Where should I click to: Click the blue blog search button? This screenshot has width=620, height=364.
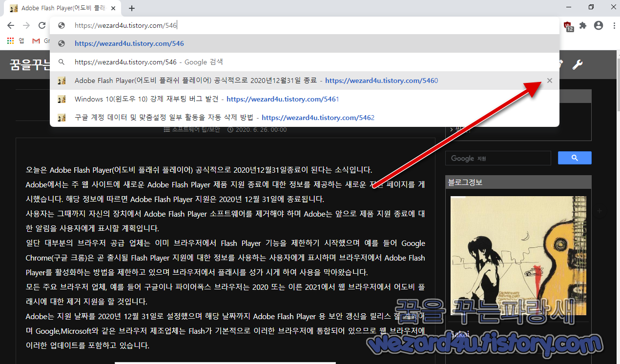point(575,158)
